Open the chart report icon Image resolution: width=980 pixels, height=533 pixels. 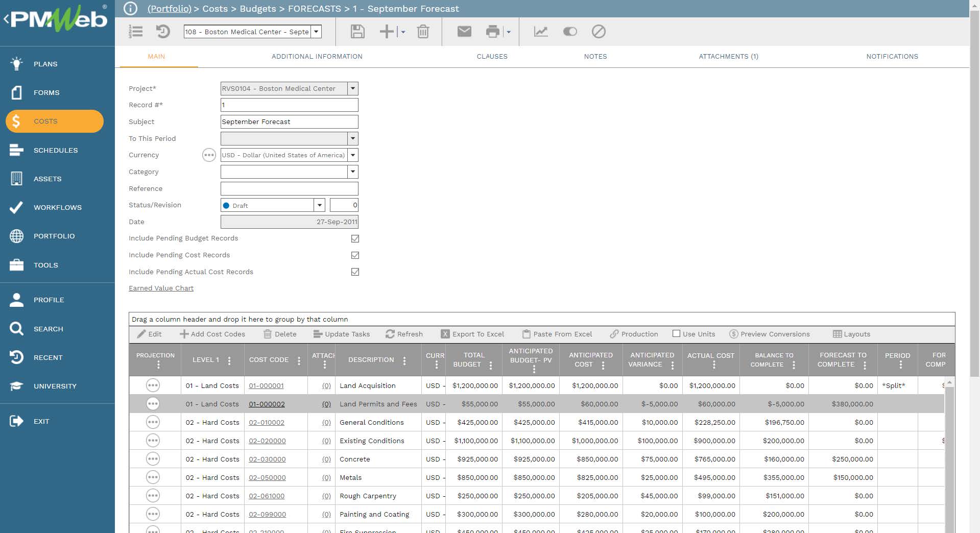541,32
